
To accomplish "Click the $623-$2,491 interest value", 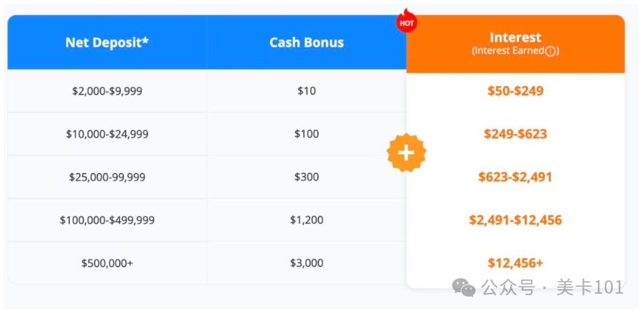I will 515,177.
